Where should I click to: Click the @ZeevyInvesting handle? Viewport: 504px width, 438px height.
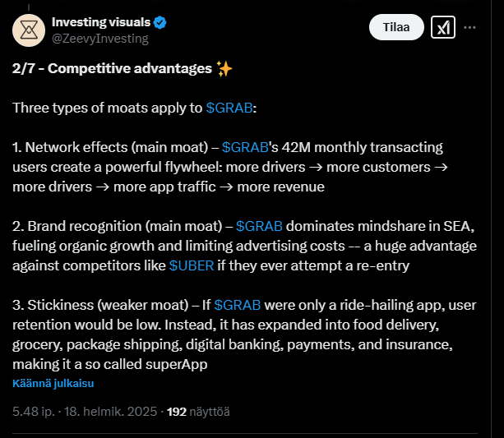[x=100, y=38]
